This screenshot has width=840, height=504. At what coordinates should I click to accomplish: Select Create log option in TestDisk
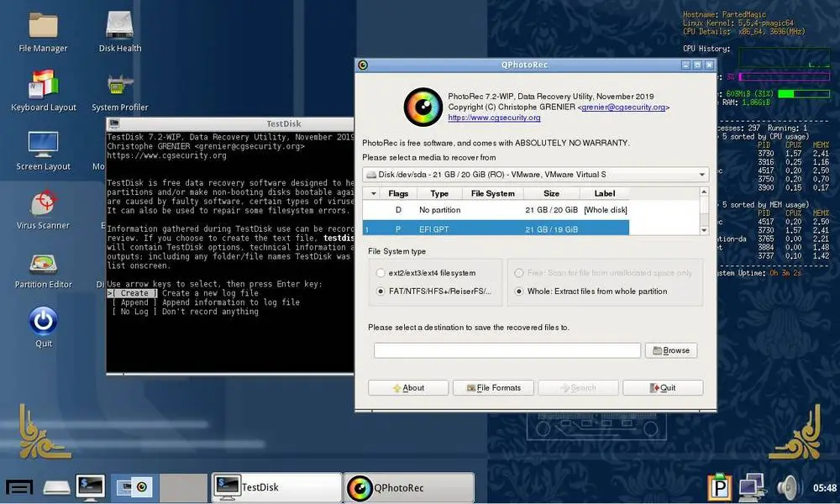tap(134, 293)
